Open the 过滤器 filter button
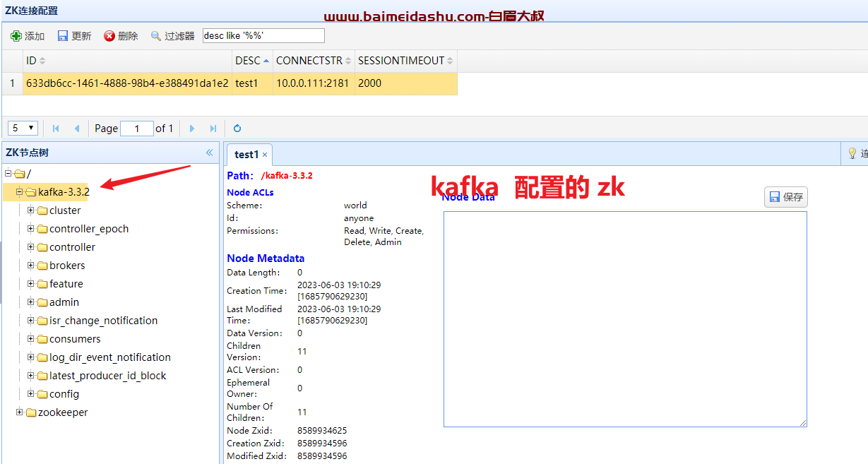The height and width of the screenshot is (464, 868). coord(172,36)
